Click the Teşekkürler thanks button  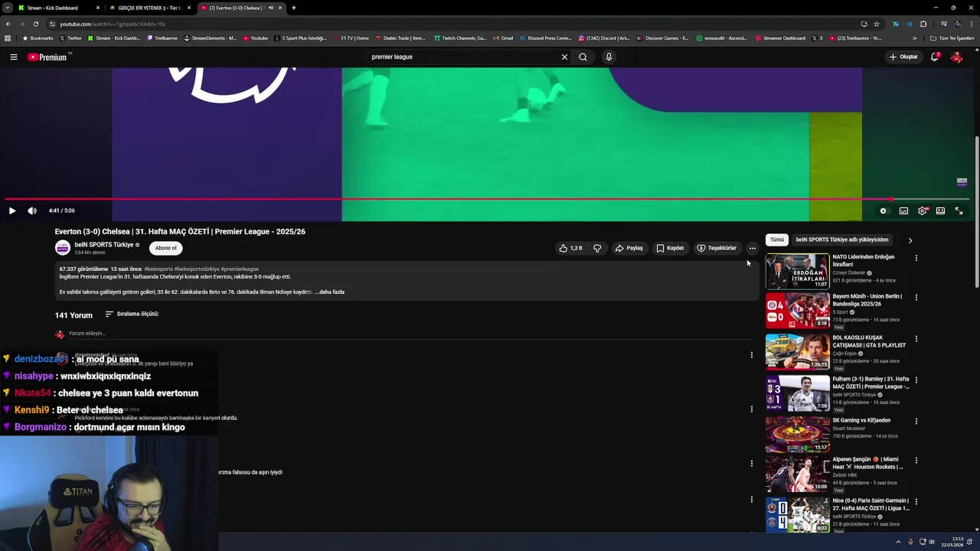point(717,248)
